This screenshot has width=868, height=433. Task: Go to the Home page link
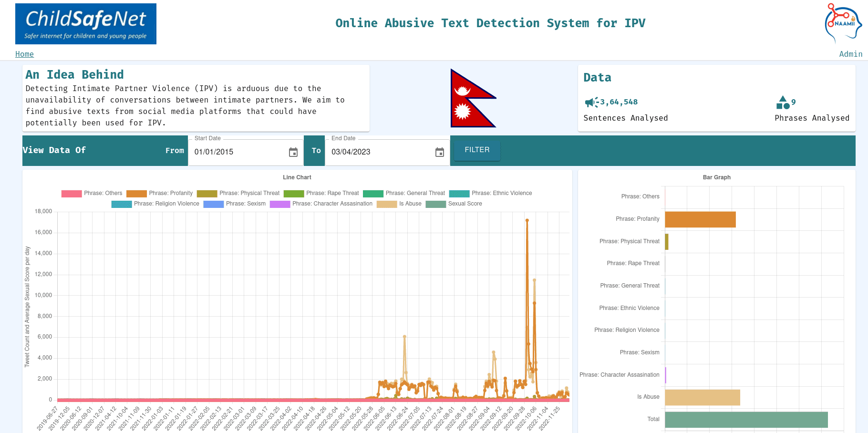24,54
